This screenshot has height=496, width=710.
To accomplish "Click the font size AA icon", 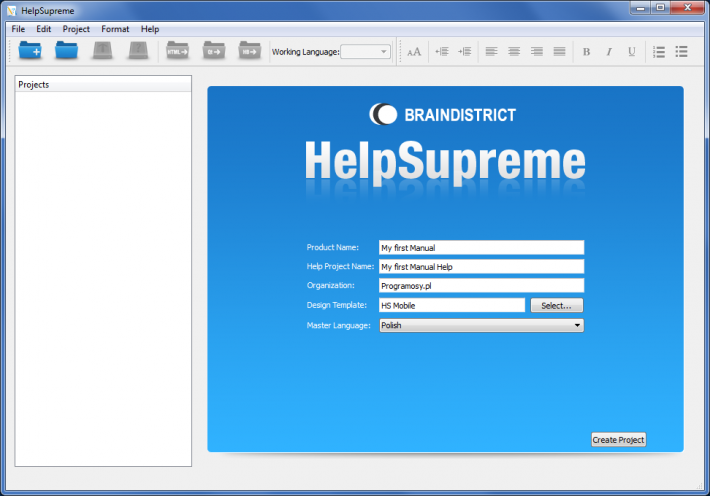I will 414,52.
